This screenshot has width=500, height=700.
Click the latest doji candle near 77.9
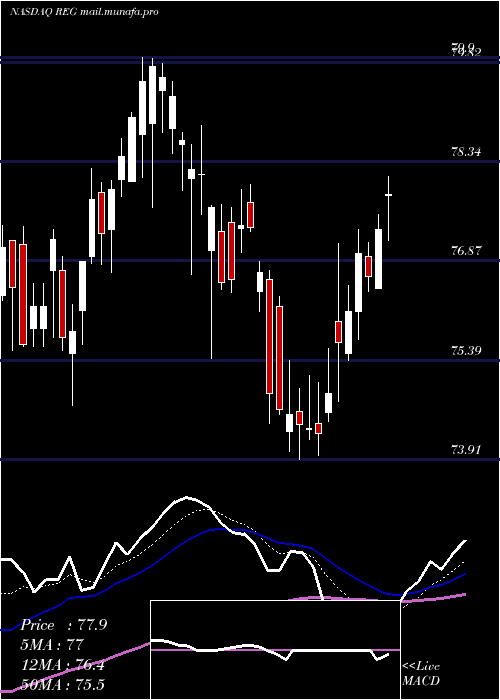pyautogui.click(x=388, y=195)
